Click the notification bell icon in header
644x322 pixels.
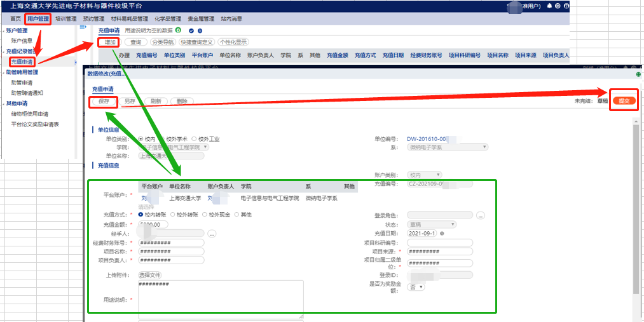click(x=549, y=6)
